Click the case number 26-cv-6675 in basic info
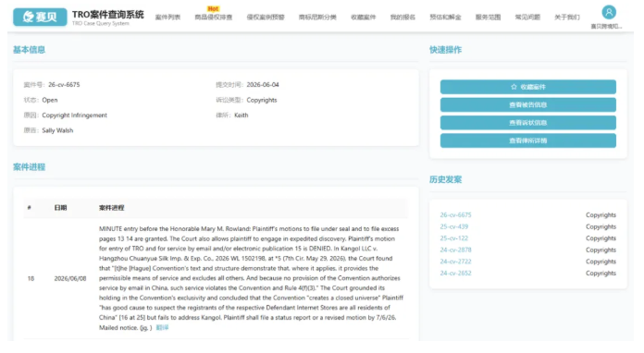 [64, 85]
